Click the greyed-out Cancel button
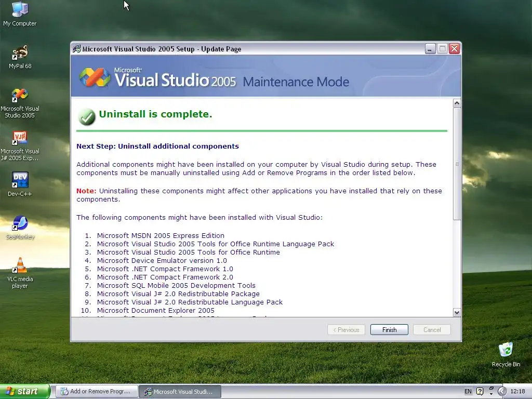This screenshot has width=532, height=399. [432, 330]
